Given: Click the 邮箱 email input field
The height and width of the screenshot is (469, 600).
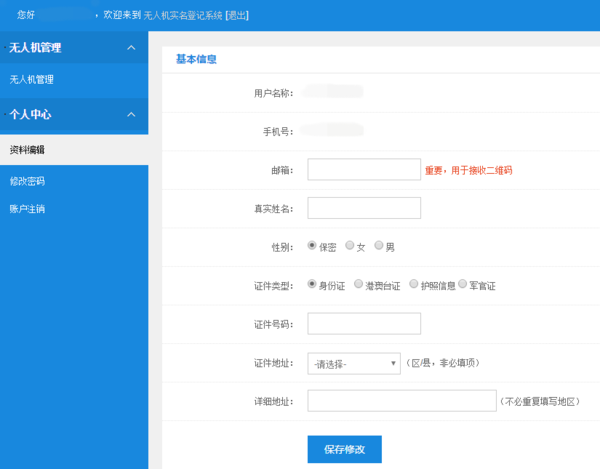Looking at the screenshot, I should tap(364, 169).
